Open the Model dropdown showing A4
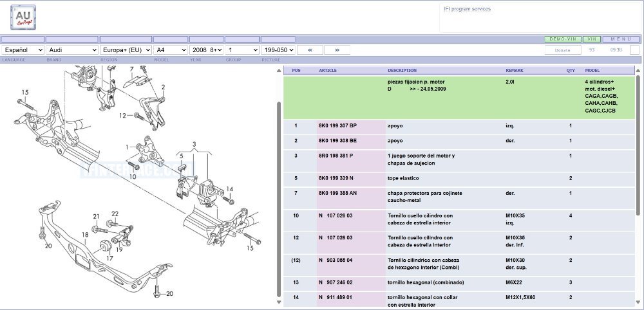 point(171,50)
